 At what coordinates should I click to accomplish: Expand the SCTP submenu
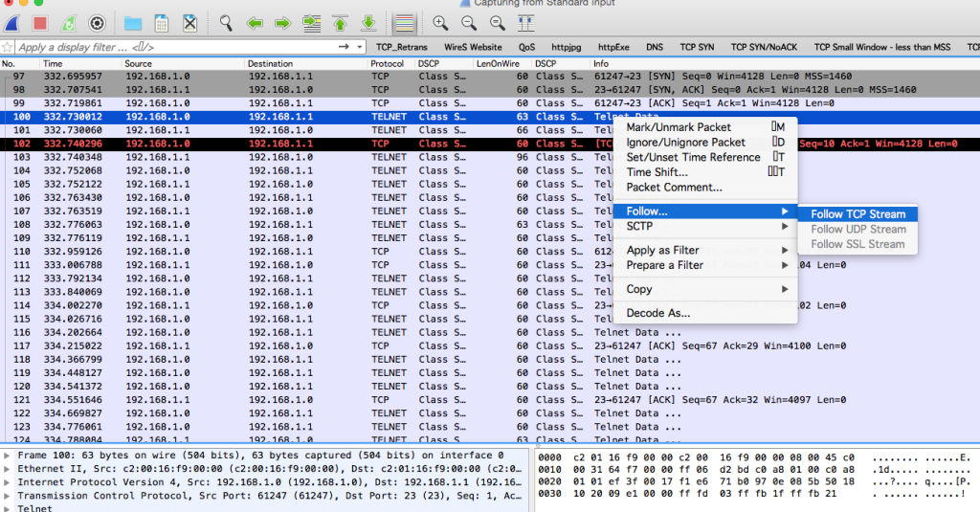click(705, 226)
